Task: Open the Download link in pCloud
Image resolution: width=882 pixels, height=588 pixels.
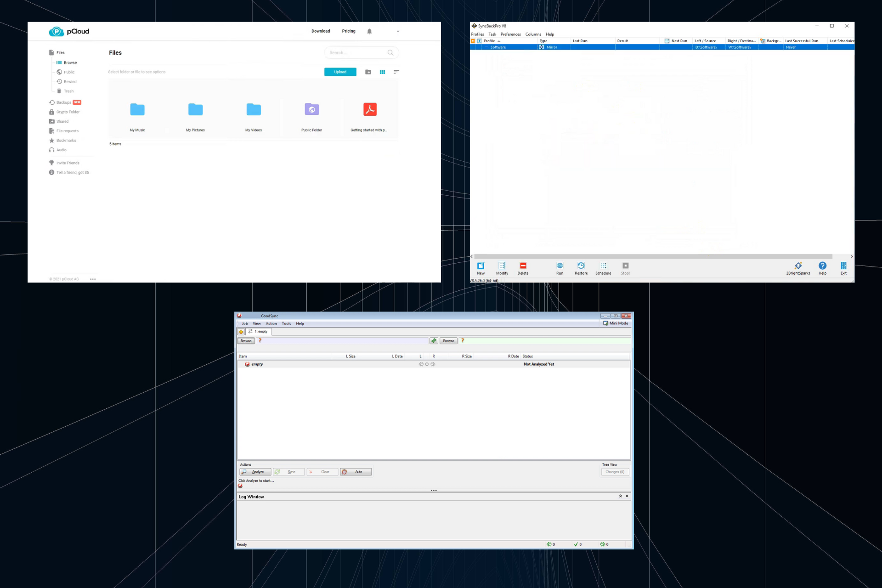Action: click(321, 31)
